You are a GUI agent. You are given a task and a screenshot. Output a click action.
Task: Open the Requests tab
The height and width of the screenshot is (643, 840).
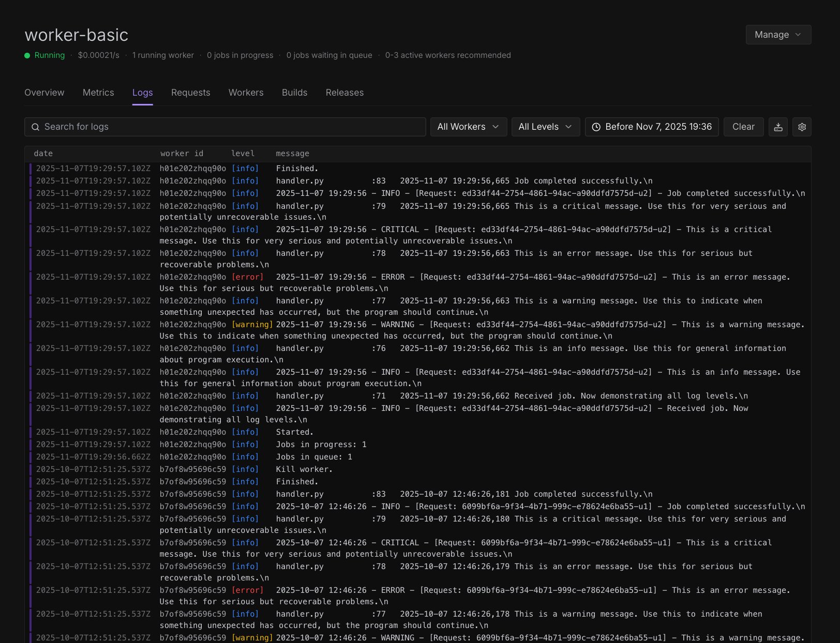pyautogui.click(x=191, y=93)
